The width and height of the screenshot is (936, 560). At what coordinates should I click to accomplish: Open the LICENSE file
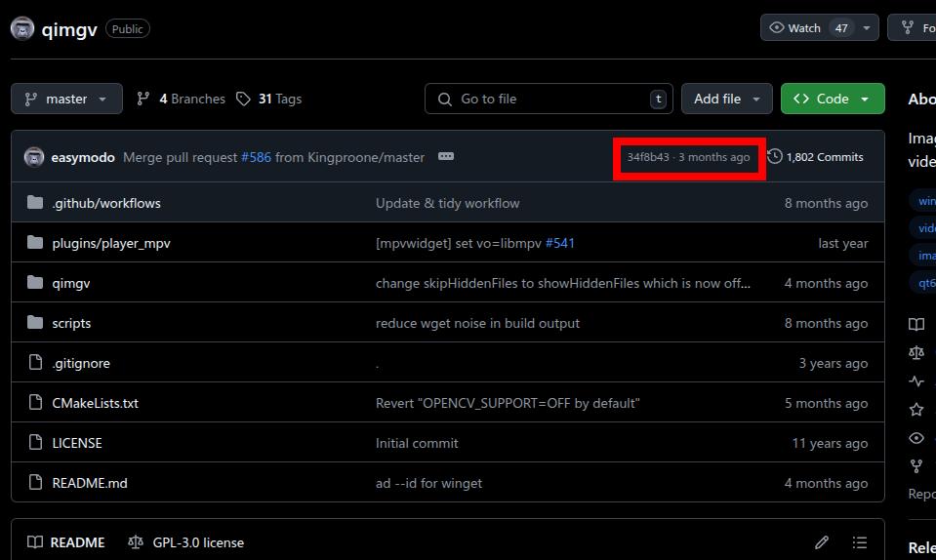point(77,443)
